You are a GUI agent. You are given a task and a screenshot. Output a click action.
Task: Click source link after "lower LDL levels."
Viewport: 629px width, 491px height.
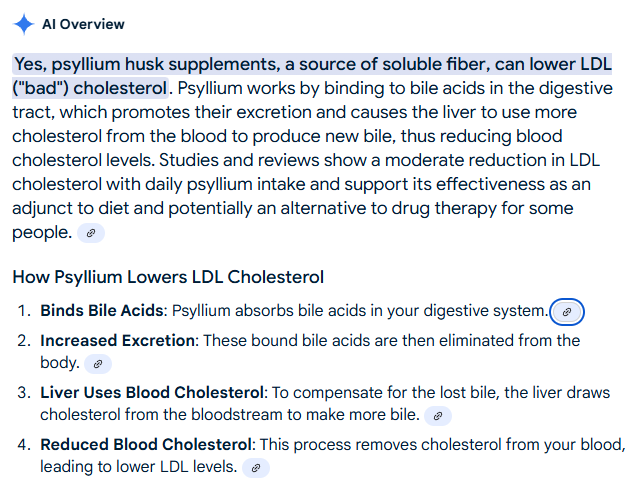tap(256, 467)
